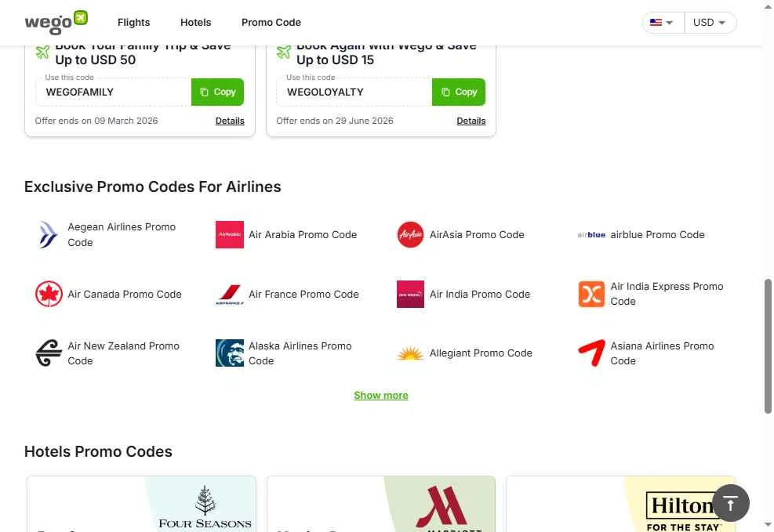Click the back-to-top arrow button
Viewport: 774px width, 532px height.
coord(731,503)
